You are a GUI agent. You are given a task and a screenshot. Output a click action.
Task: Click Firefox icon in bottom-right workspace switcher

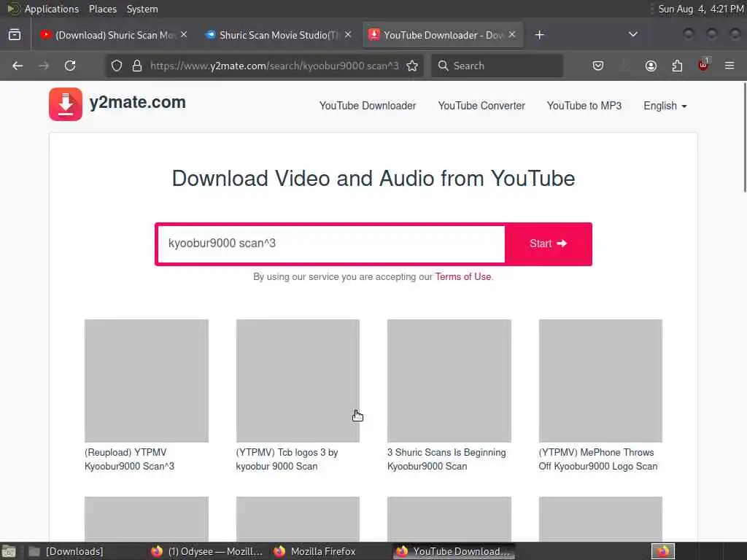point(663,551)
